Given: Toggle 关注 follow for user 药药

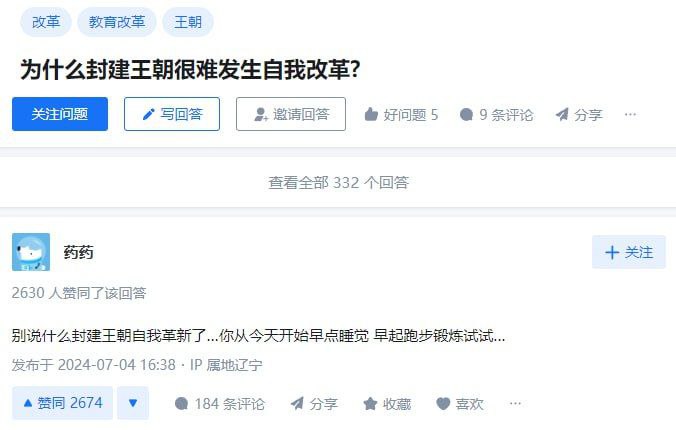Looking at the screenshot, I should click(x=629, y=252).
